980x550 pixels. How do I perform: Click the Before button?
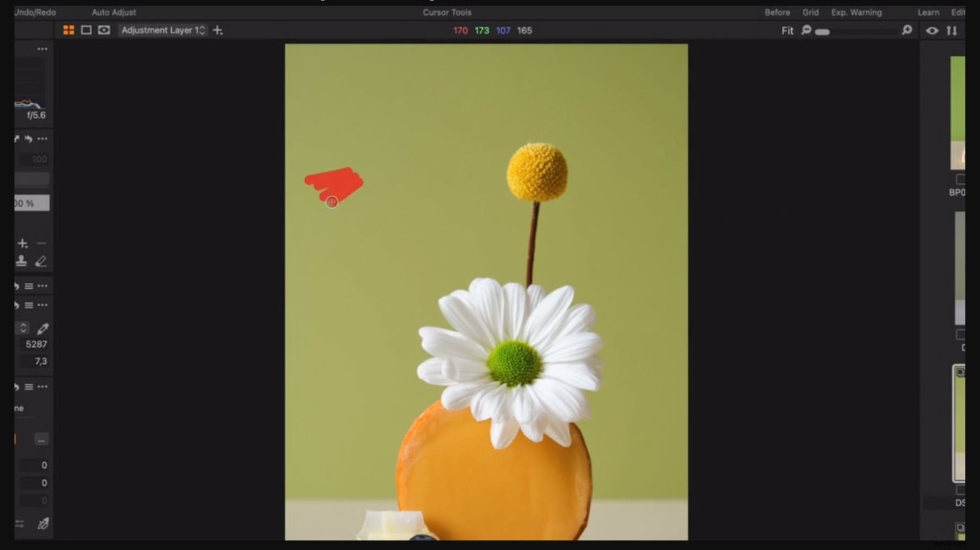[777, 12]
